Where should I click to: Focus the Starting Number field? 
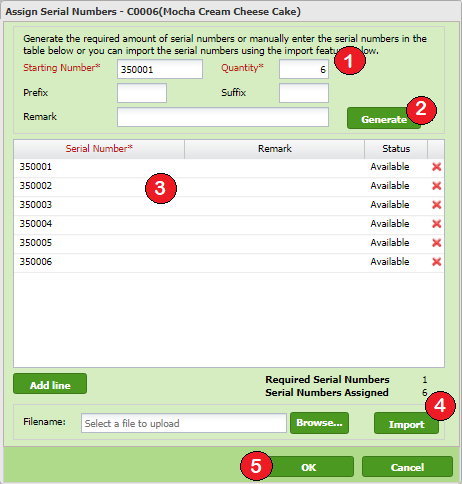160,69
